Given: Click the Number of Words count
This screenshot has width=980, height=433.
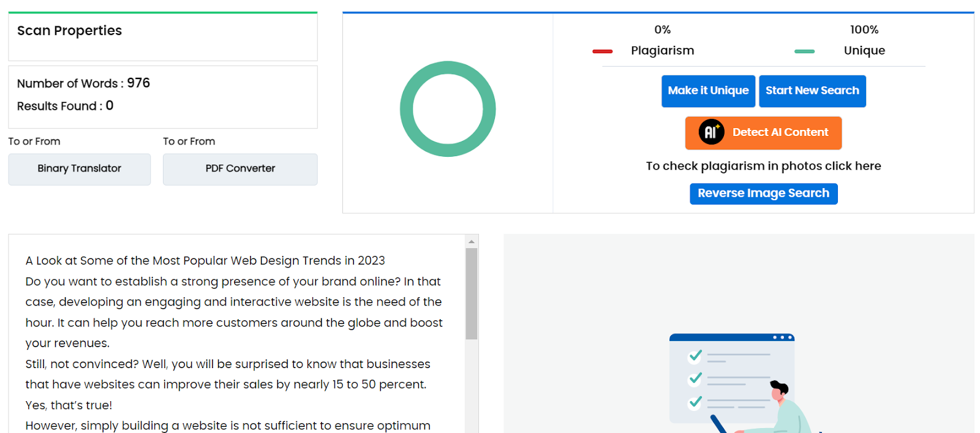Looking at the screenshot, I should [138, 83].
